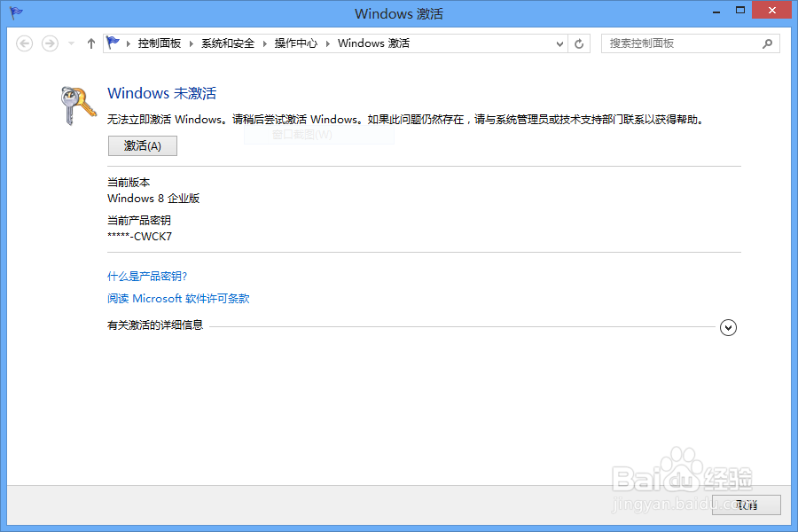Go up one level with Up arrow
Image resolution: width=798 pixels, height=532 pixels.
click(91, 43)
